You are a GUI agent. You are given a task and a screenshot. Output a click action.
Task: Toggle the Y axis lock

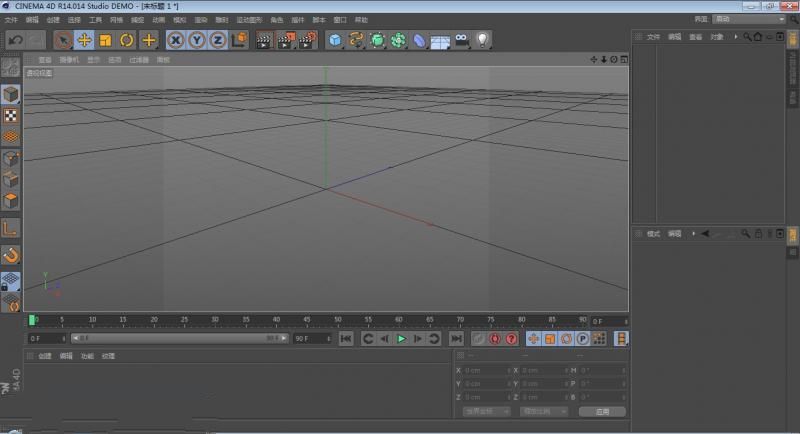pyautogui.click(x=197, y=40)
